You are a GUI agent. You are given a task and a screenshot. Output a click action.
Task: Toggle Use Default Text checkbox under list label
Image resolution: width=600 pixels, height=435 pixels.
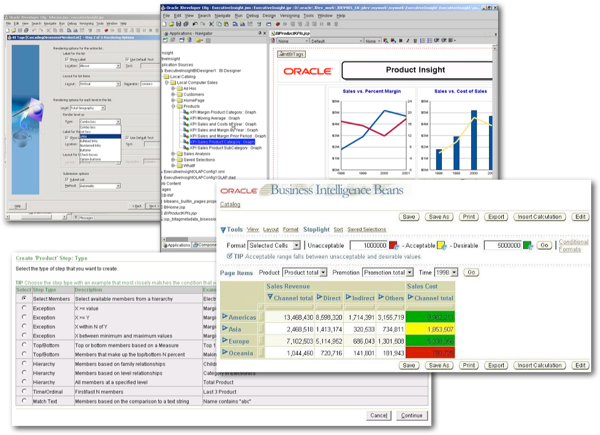click(x=127, y=59)
